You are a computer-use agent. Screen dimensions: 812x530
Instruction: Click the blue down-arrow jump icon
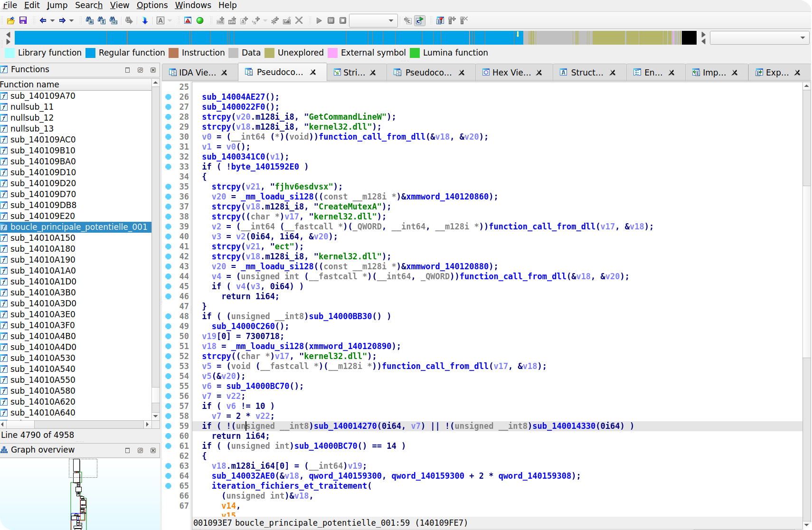pos(145,20)
